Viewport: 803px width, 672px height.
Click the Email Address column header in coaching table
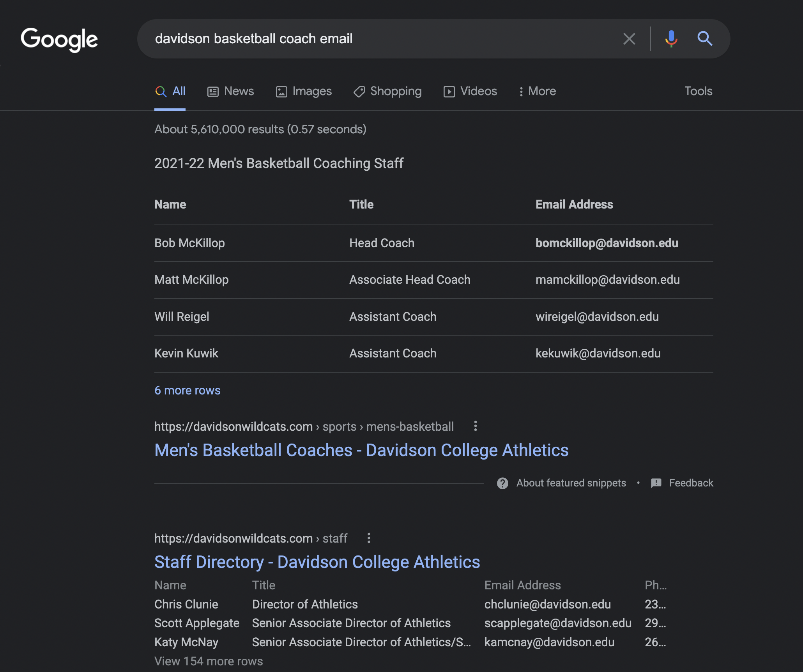coord(574,204)
